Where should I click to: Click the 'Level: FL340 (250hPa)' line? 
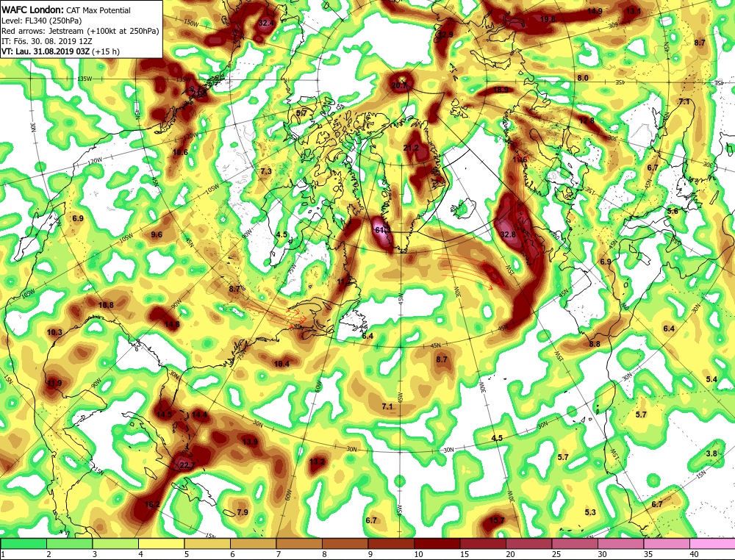(41, 20)
